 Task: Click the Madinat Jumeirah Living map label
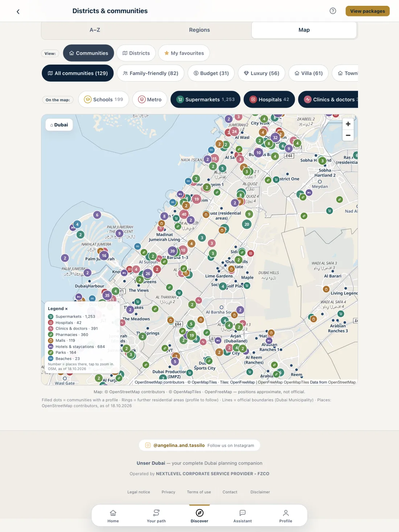point(164,237)
